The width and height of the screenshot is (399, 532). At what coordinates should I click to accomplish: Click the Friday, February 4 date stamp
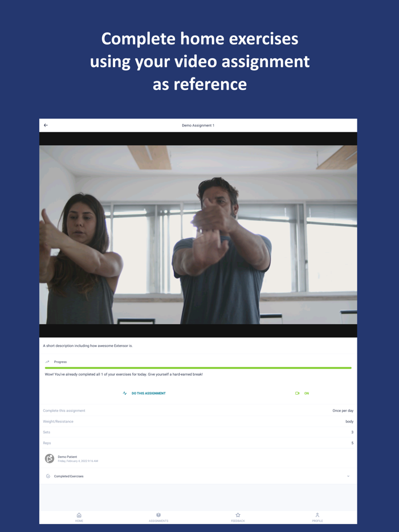pyautogui.click(x=78, y=461)
